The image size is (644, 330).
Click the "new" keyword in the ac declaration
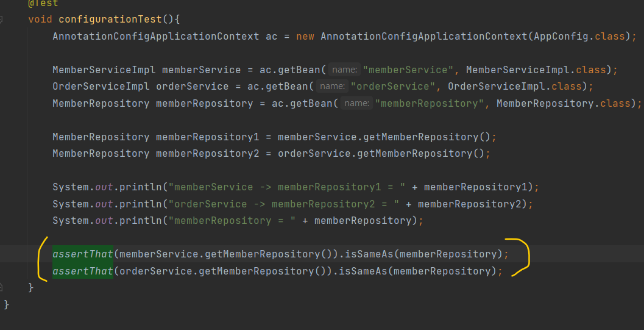305,36
